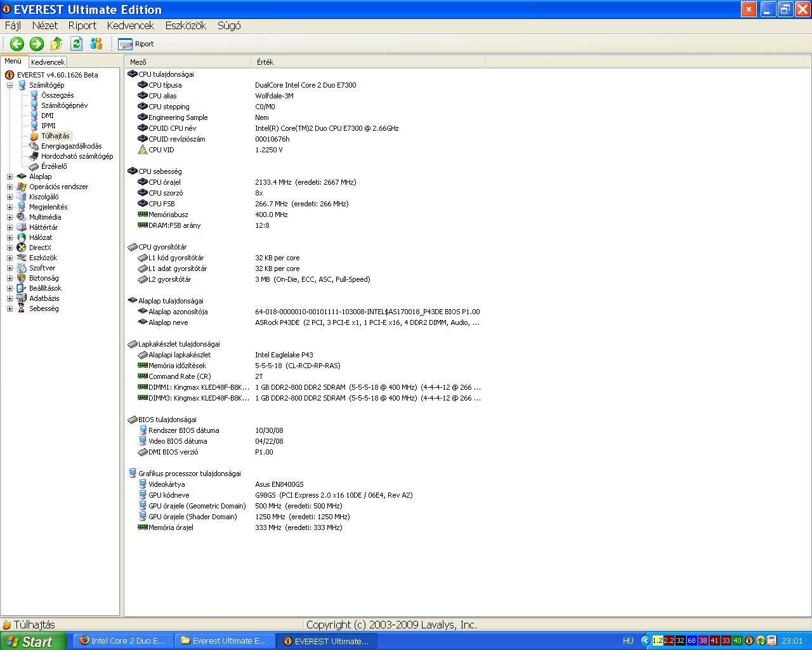The width and height of the screenshot is (812, 650).
Task: Click the Up one level arrow icon
Action: pos(56,44)
